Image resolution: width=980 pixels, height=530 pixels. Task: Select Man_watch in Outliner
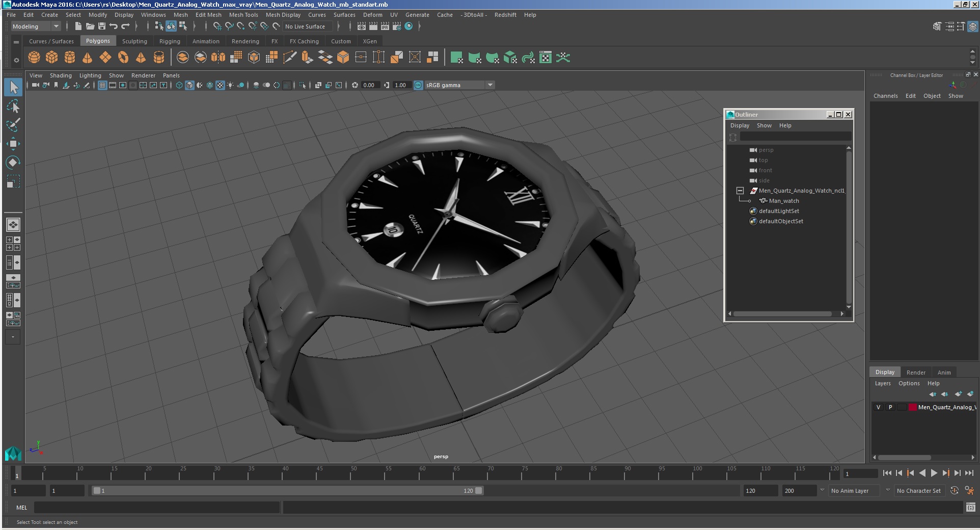point(784,201)
